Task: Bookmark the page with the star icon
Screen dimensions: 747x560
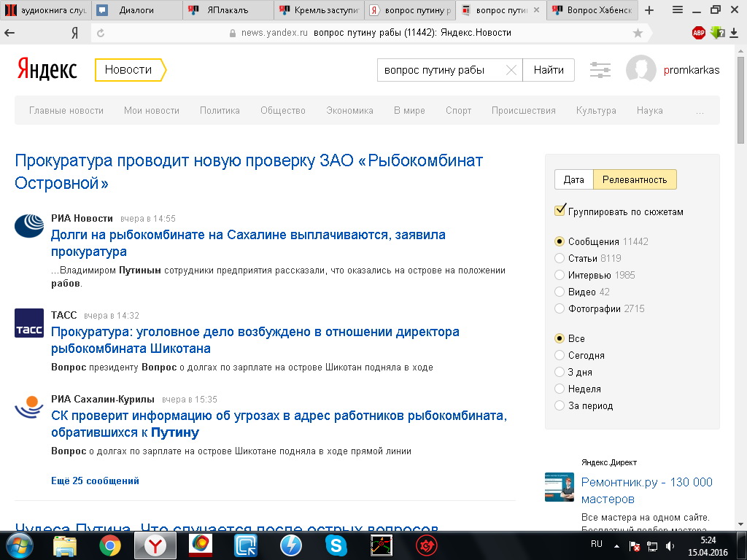Action: point(638,33)
